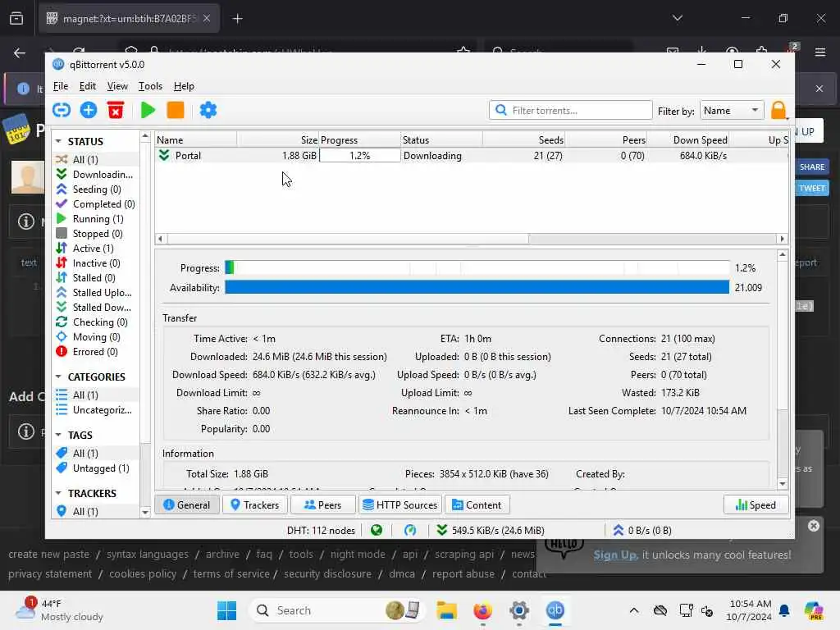This screenshot has width=840, height=630.
Task: Click the Add Torrent Link toolbar icon
Action: (62, 111)
